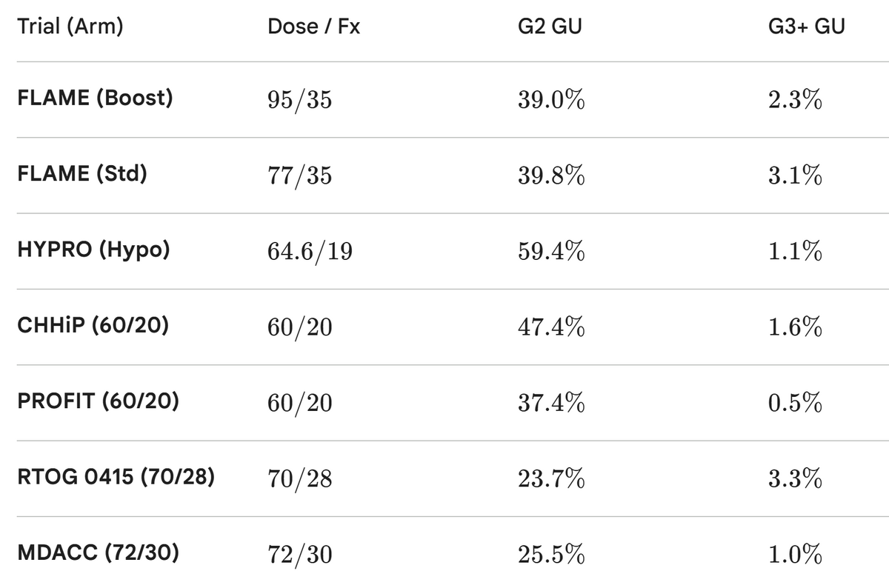Click the 59.4% G2 GU value
This screenshot has height=588, width=889.
(x=551, y=252)
